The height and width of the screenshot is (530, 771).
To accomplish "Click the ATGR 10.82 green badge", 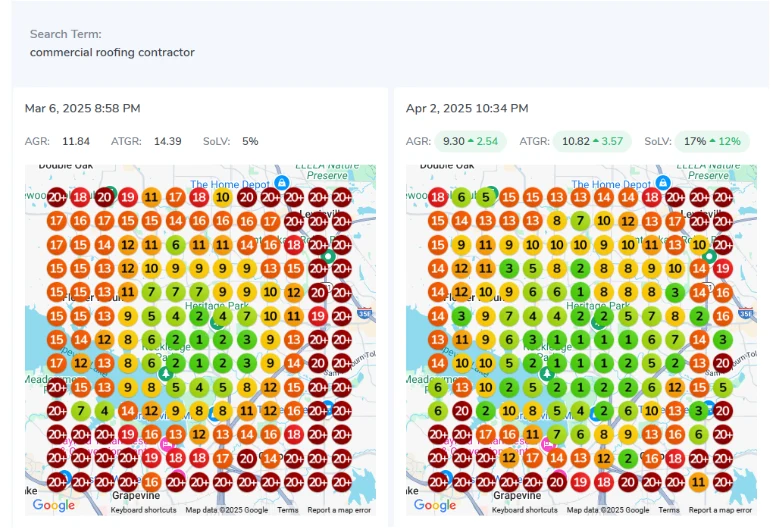I will click(x=591, y=142).
